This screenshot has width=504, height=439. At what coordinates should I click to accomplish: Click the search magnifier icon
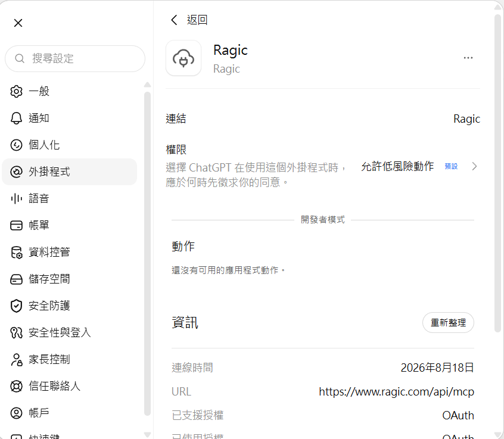pos(20,58)
